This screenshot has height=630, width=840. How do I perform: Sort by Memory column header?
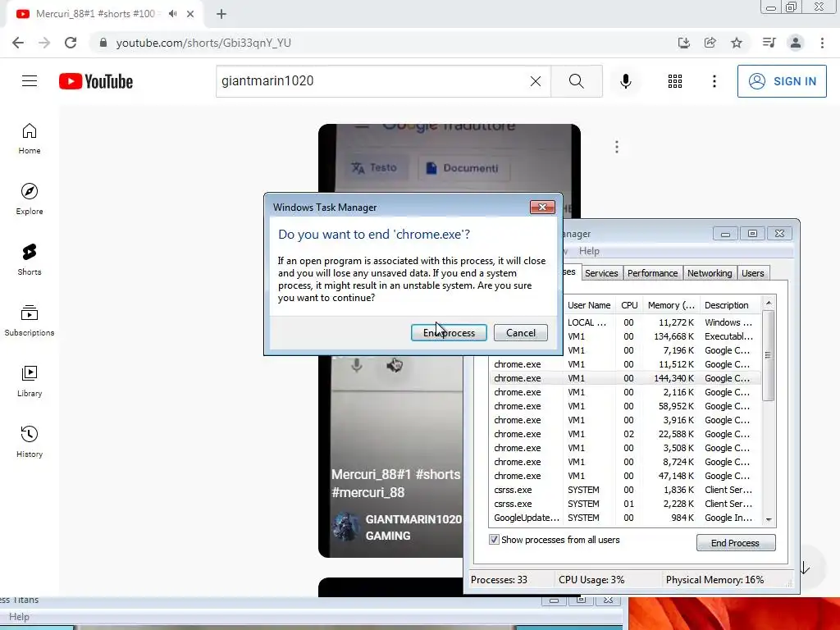point(671,305)
